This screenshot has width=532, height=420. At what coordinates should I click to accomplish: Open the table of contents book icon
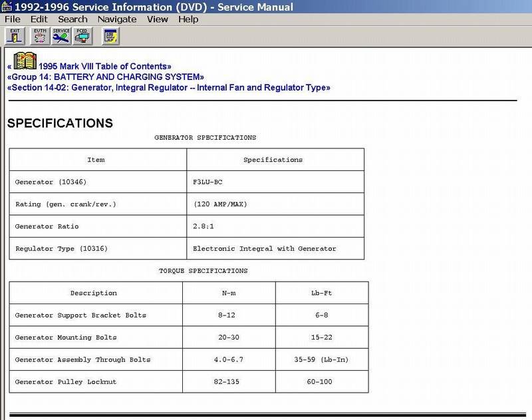point(25,61)
